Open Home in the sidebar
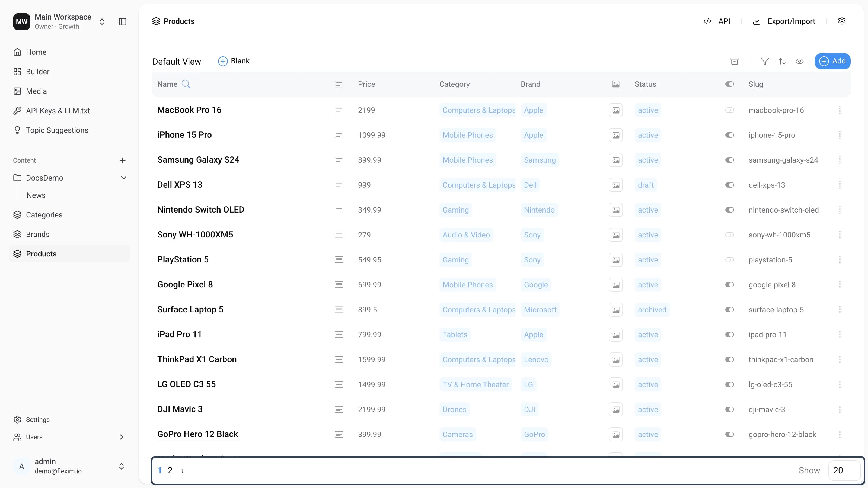This screenshot has height=488, width=868. pyautogui.click(x=36, y=52)
